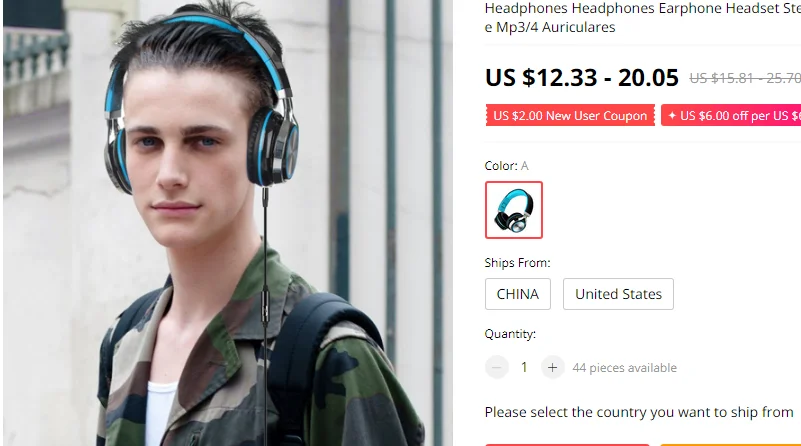Increase quantity with the plus icon

point(552,367)
